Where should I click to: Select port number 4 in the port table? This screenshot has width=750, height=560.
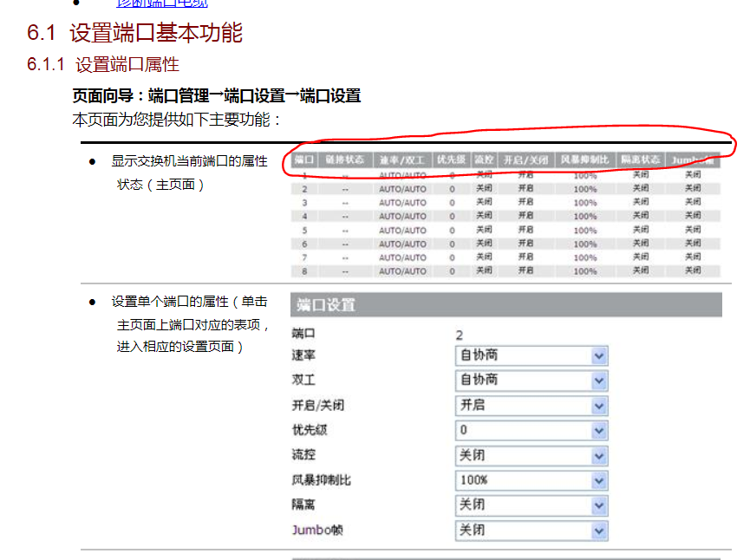click(x=304, y=216)
